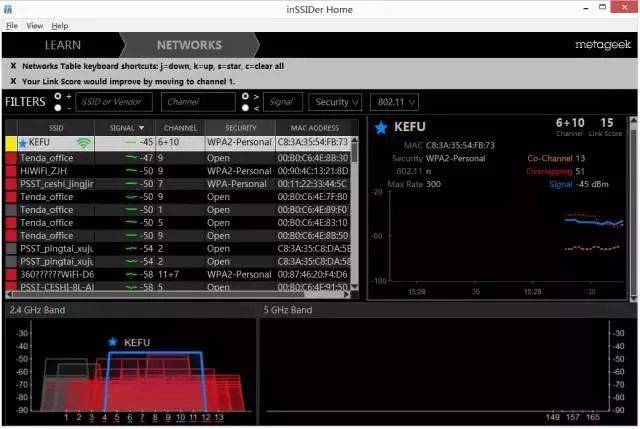640x429 pixels.
Task: Click the blue star beside KEFU details heading
Action: tap(381, 128)
